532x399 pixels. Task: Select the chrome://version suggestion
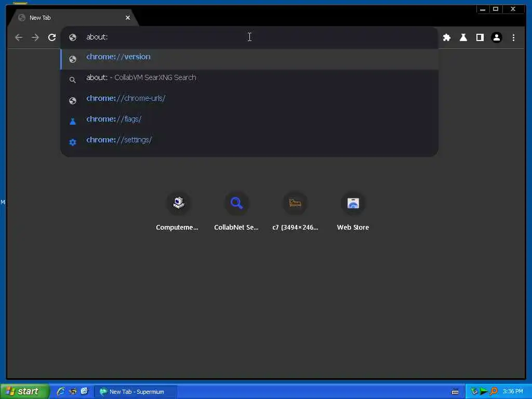(x=249, y=59)
